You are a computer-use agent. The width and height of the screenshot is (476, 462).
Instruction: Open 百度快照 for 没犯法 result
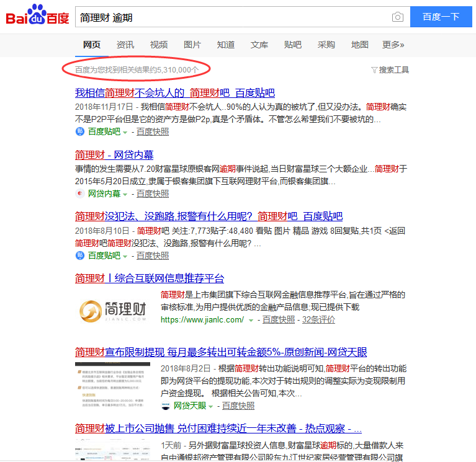click(153, 255)
